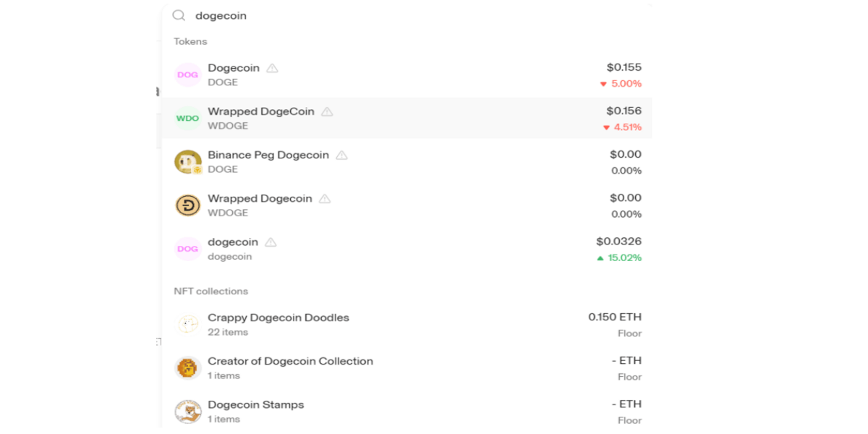This screenshot has height=434, width=868.
Task: Click the green WDO token logo
Action: click(x=187, y=119)
